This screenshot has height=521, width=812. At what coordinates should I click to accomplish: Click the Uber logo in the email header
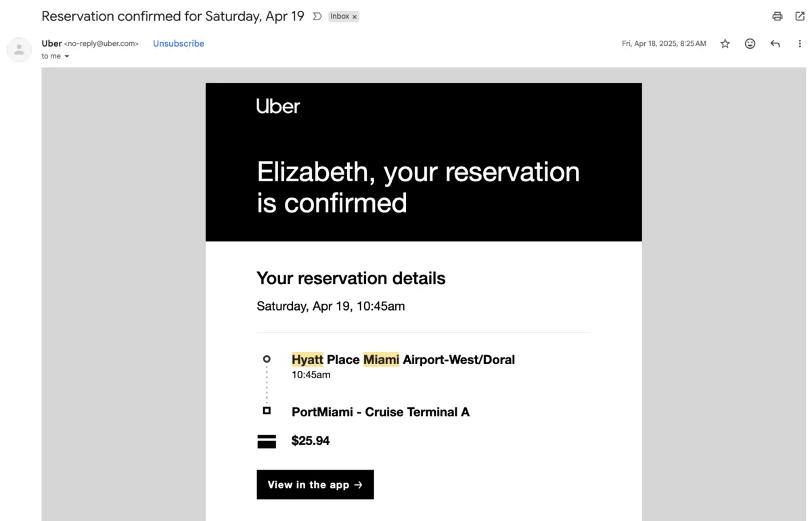pyautogui.click(x=277, y=106)
